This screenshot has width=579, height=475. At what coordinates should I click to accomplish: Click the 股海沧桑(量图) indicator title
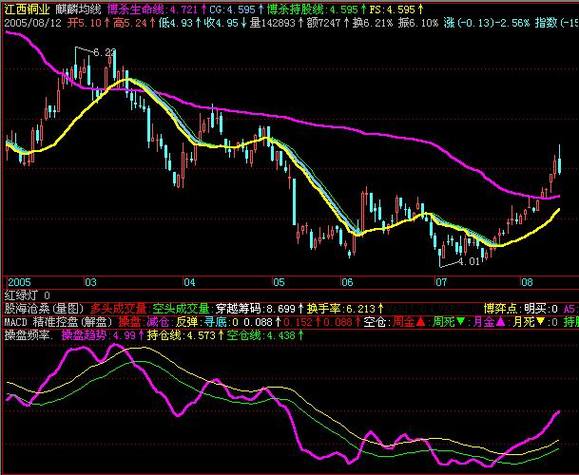pyautogui.click(x=45, y=308)
